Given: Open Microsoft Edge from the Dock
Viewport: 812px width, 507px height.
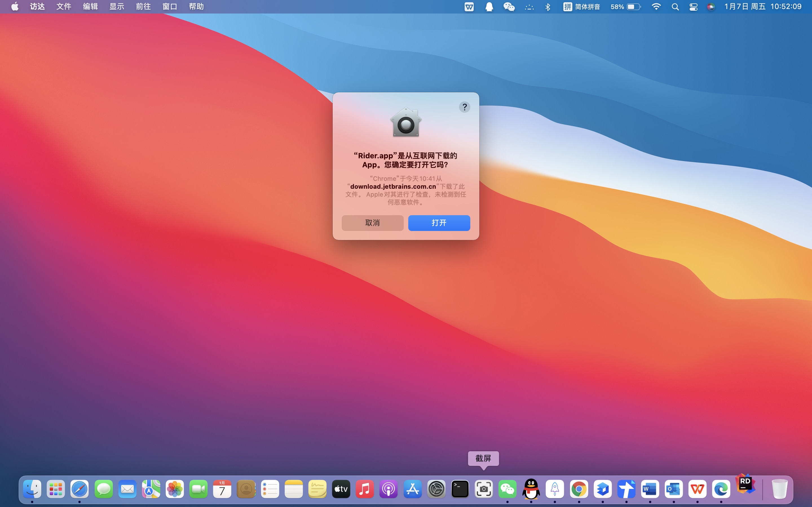Looking at the screenshot, I should coord(721,489).
